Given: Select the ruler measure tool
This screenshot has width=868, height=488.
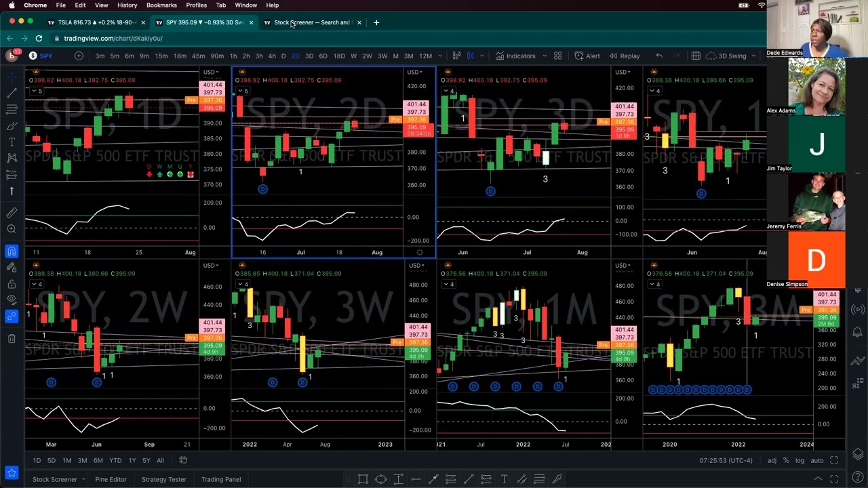Looking at the screenshot, I should click(12, 213).
